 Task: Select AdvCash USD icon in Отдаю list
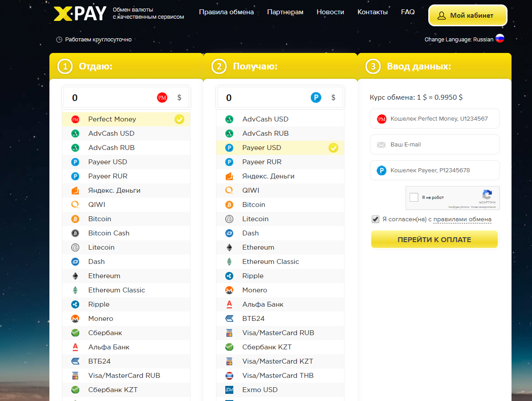[75, 134]
